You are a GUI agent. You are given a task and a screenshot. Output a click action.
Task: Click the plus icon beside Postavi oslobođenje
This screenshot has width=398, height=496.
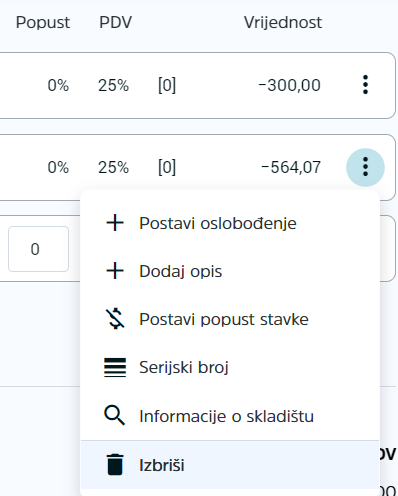pyautogui.click(x=115, y=223)
